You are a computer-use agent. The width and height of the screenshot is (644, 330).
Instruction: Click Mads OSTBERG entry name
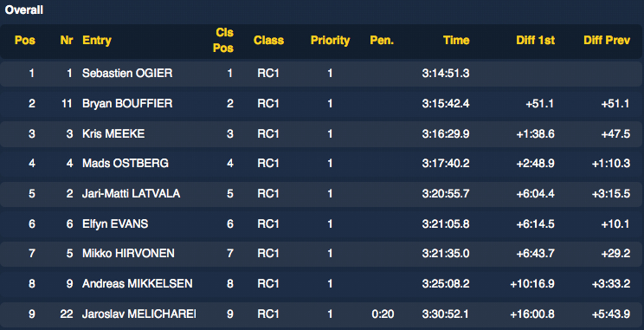click(x=126, y=164)
